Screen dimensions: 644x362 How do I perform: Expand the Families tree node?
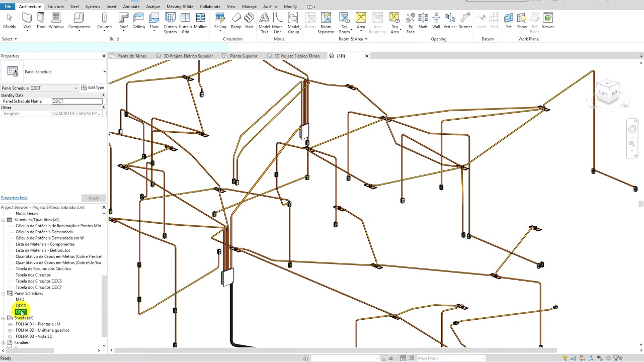[x=4, y=342]
